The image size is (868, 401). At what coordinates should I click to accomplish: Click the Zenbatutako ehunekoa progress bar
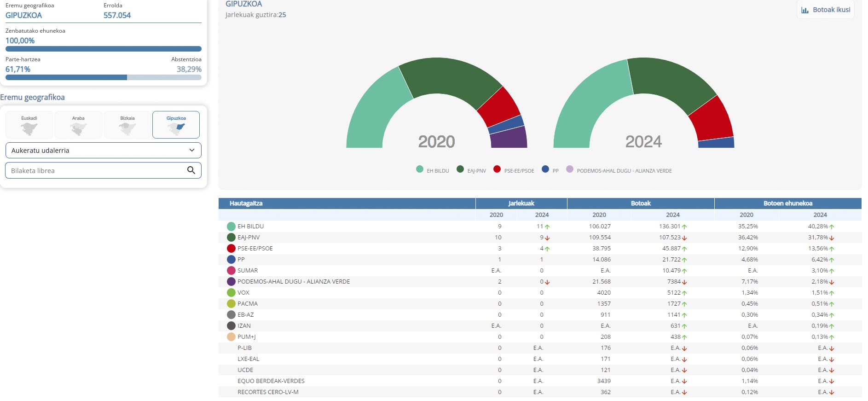click(x=104, y=49)
